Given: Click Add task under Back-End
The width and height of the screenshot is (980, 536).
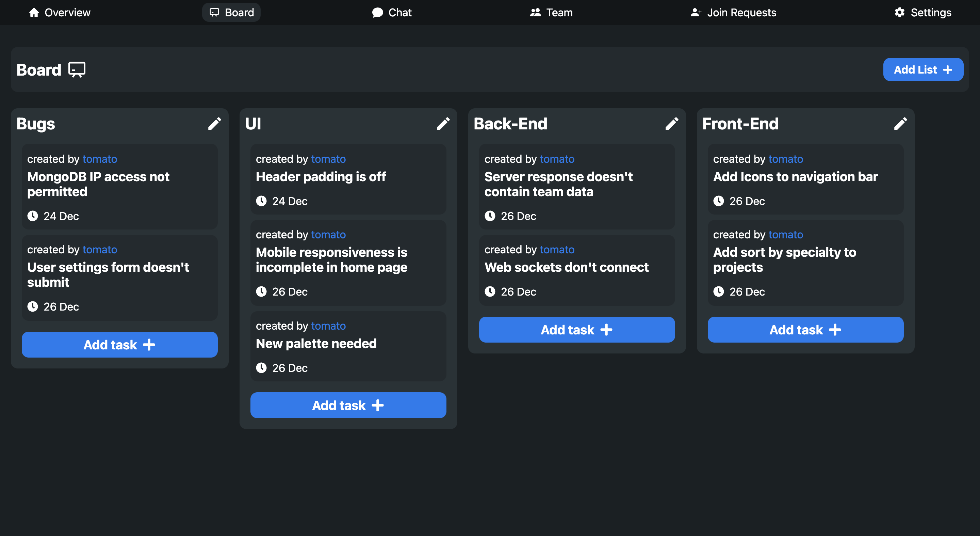Looking at the screenshot, I should click(577, 330).
